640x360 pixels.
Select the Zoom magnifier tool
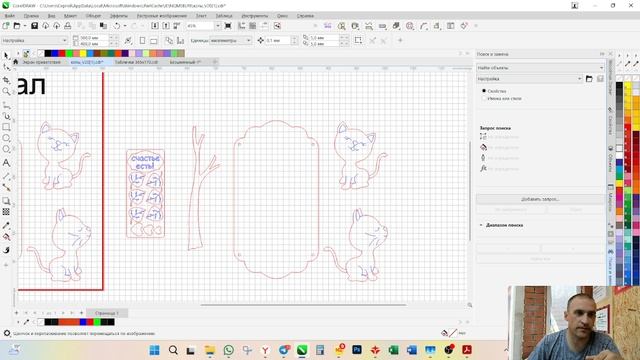[x=6, y=91]
